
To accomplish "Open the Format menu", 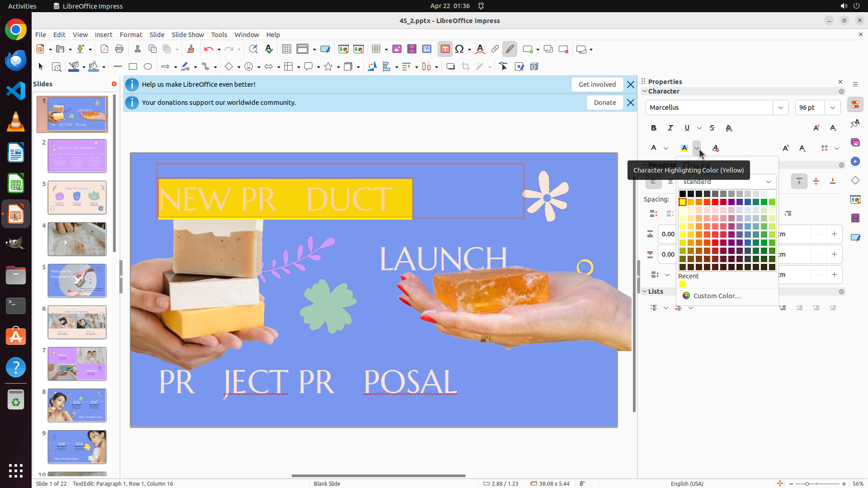I will 131,35.
